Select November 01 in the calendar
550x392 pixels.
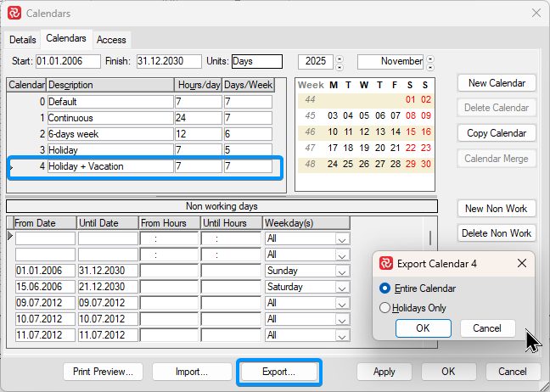click(411, 99)
